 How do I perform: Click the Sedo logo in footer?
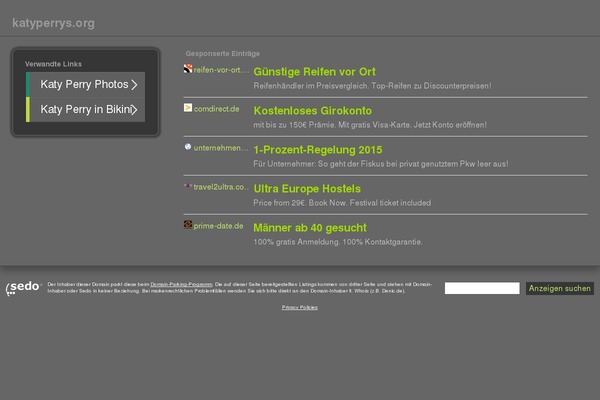point(23,288)
